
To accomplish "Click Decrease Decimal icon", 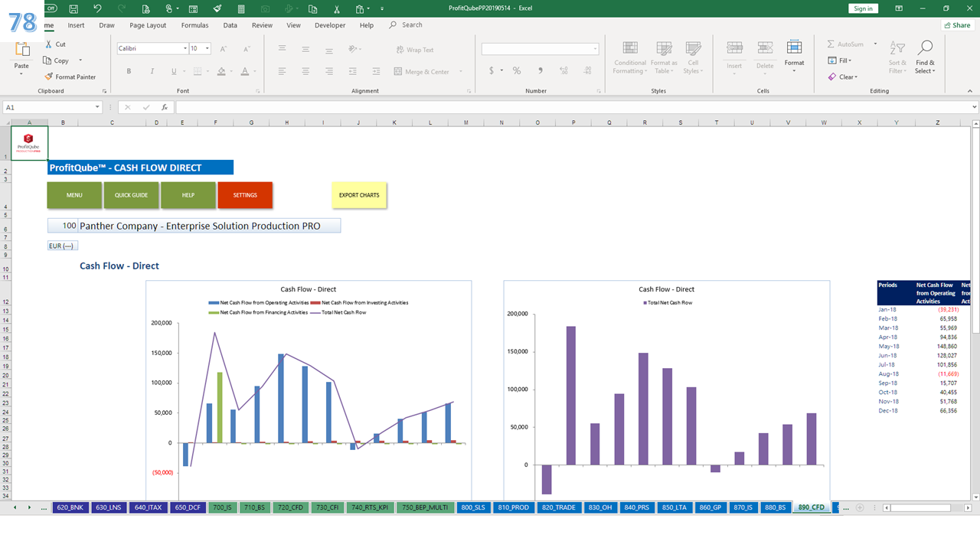I will click(587, 70).
